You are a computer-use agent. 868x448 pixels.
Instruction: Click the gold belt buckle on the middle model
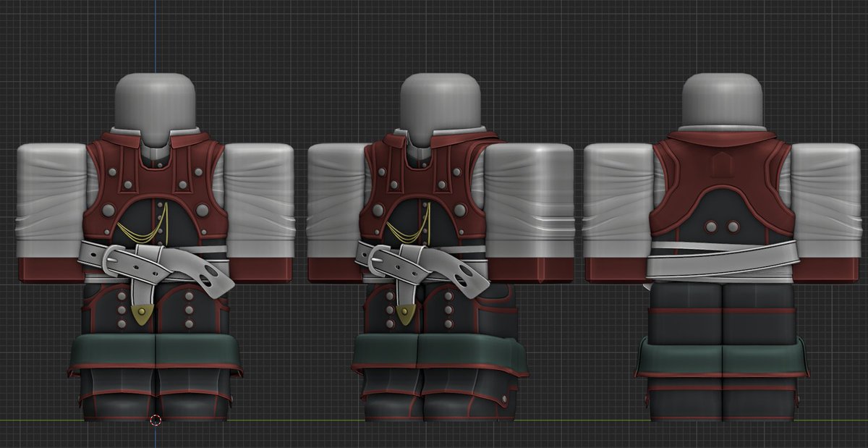click(x=403, y=313)
